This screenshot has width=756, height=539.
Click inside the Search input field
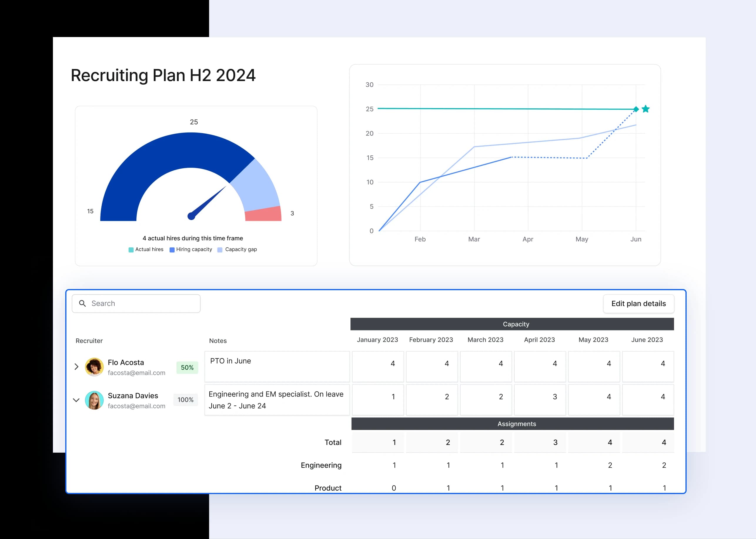[133, 303]
